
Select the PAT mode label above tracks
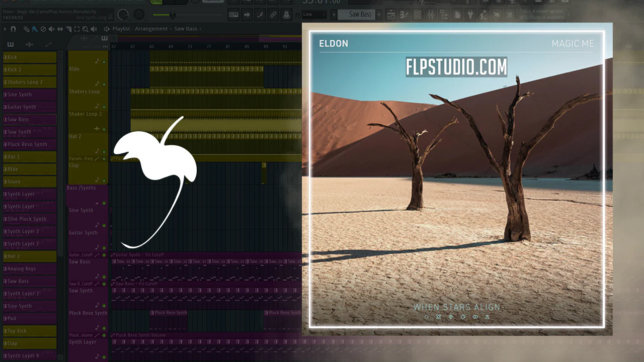(105, 46)
